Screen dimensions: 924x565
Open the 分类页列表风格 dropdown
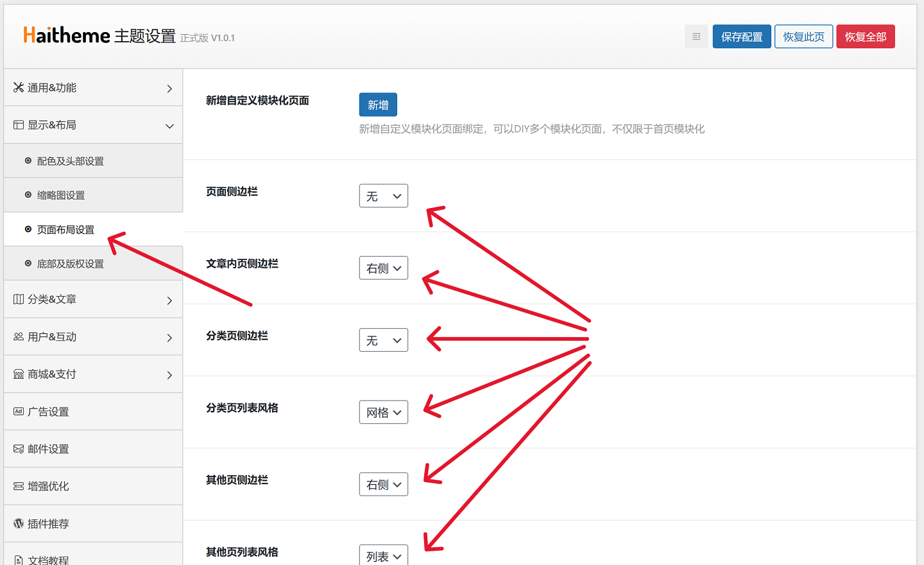click(x=384, y=412)
